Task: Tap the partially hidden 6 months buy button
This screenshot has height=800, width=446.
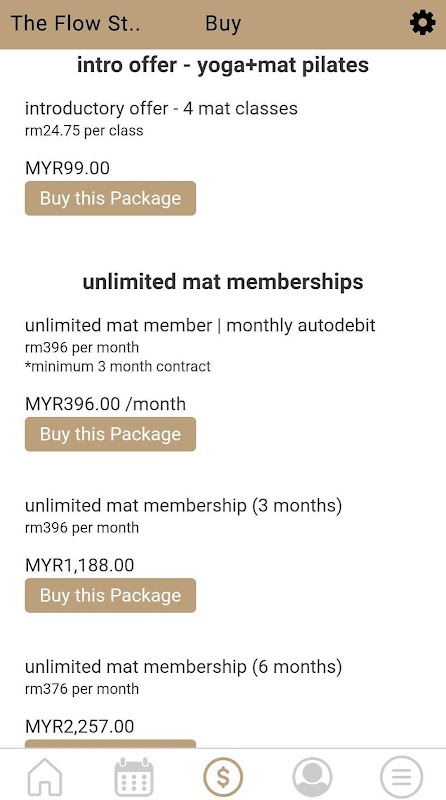Action: click(x=110, y=743)
